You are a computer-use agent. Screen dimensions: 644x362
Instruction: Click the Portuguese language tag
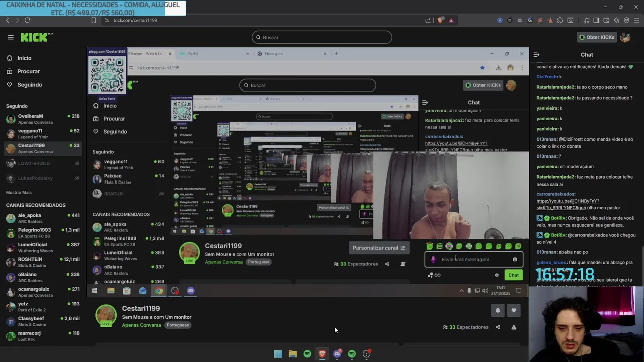(178, 325)
